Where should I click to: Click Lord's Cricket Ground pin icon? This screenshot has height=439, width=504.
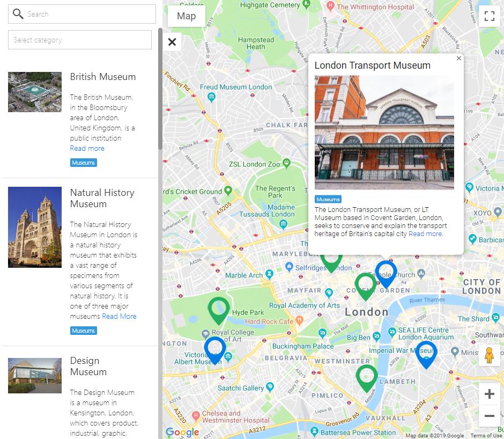tap(228, 190)
